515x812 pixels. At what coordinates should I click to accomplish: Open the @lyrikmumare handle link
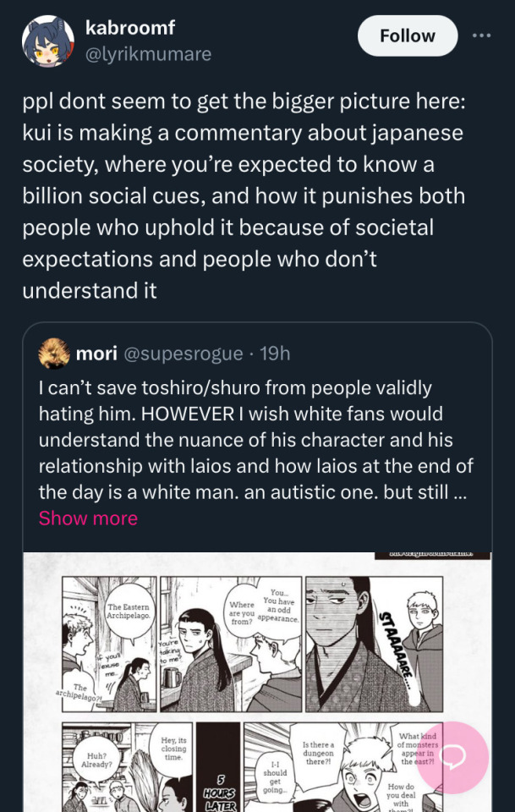pos(148,54)
